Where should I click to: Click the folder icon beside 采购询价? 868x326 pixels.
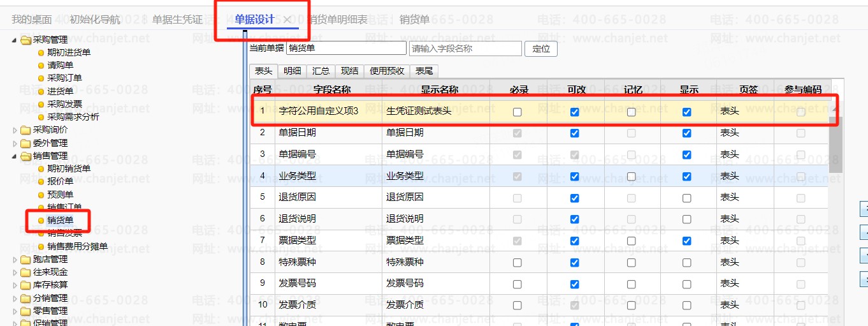[x=26, y=130]
